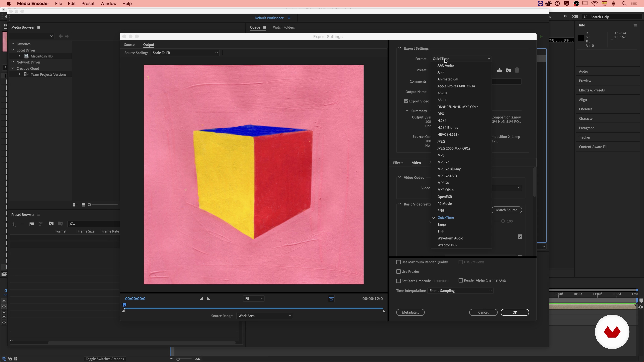This screenshot has width=644, height=362.
Task: Click the Media Browser back arrow
Action: [x=61, y=36]
